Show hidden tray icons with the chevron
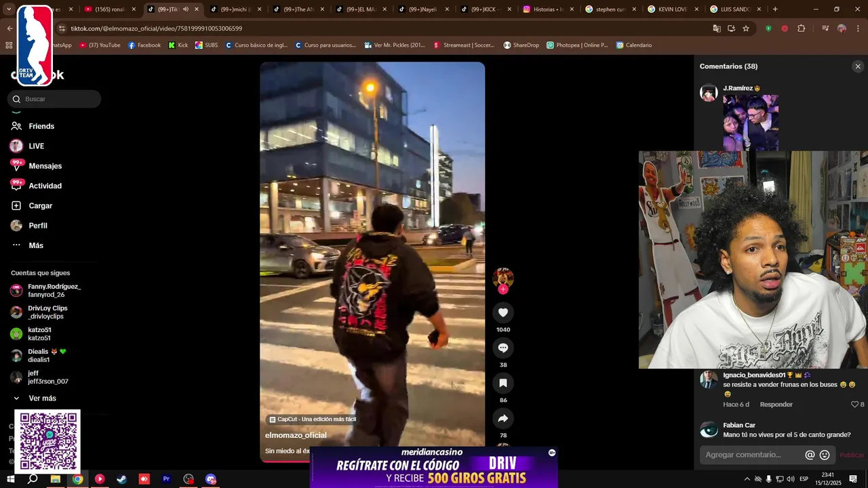 (x=747, y=479)
